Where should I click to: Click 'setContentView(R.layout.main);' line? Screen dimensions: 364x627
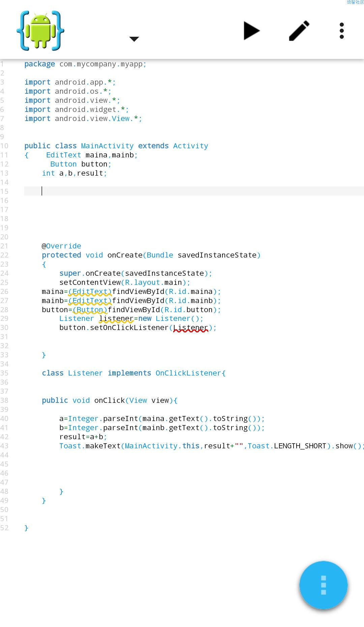[x=125, y=282]
